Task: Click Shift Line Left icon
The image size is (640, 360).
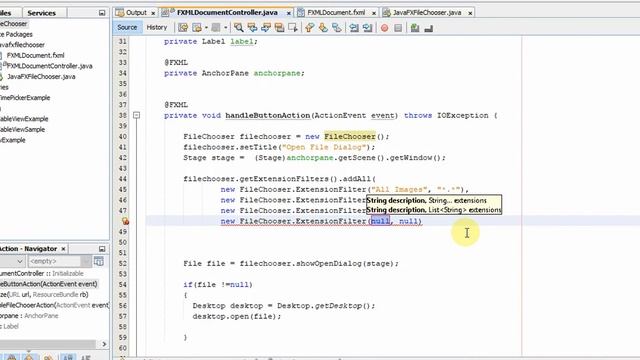Action: 353,27
